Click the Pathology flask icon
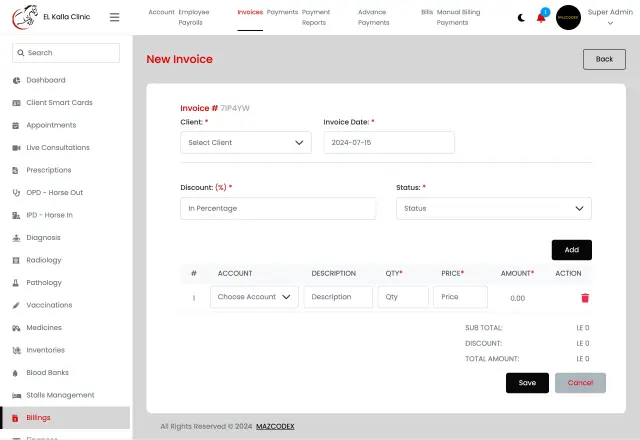 pyautogui.click(x=16, y=282)
